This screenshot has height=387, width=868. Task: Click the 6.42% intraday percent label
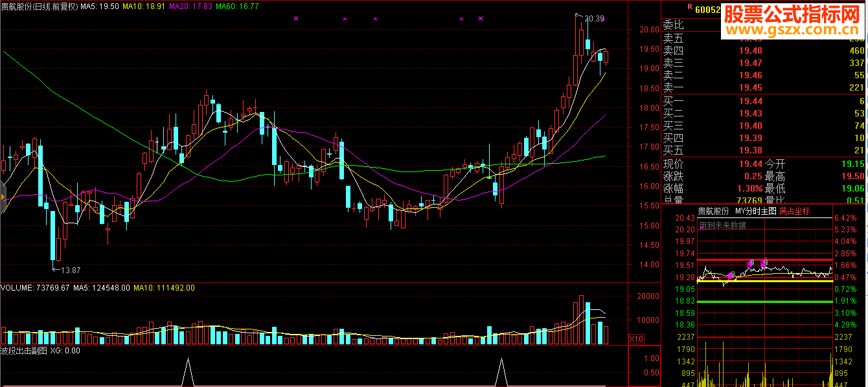pos(845,218)
